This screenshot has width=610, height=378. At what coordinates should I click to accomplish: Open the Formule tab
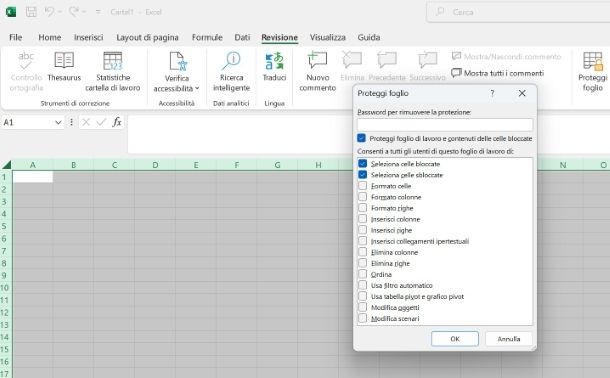[207, 37]
